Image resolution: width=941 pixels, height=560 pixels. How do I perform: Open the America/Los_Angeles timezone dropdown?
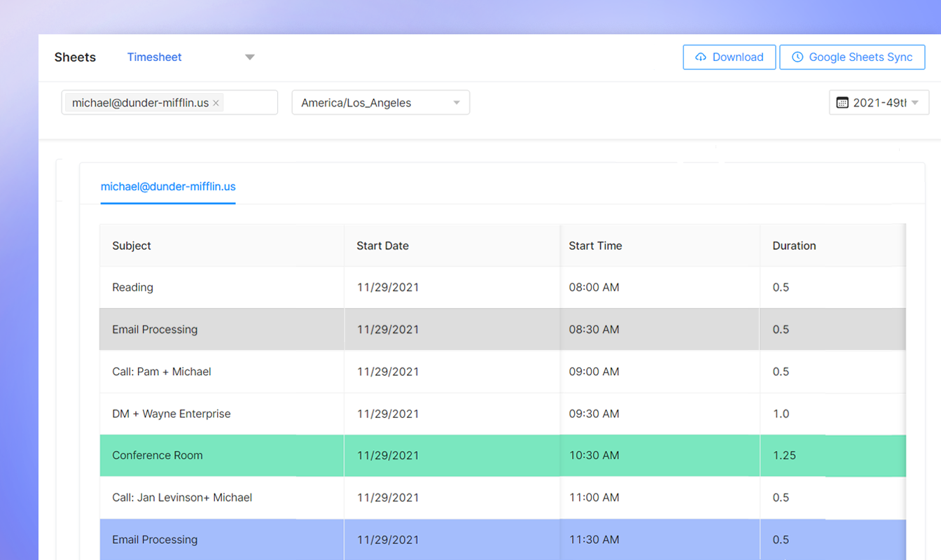tap(381, 102)
